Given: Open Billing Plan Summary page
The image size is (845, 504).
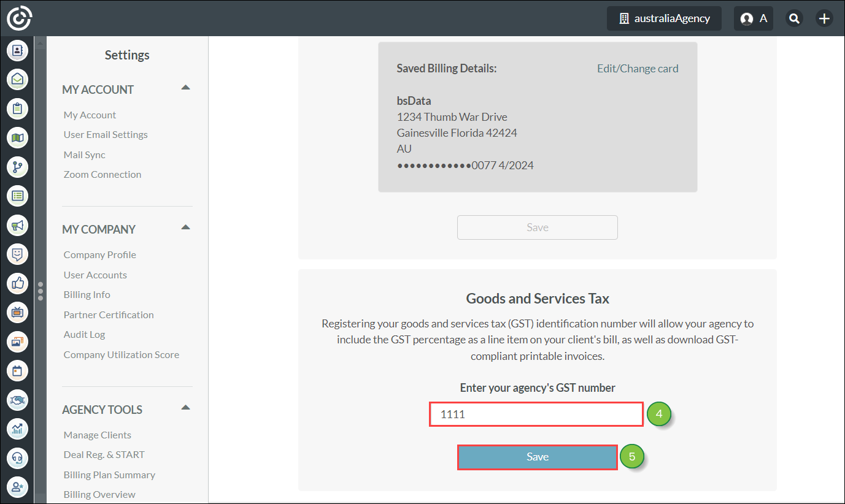Looking at the screenshot, I should 109,475.
